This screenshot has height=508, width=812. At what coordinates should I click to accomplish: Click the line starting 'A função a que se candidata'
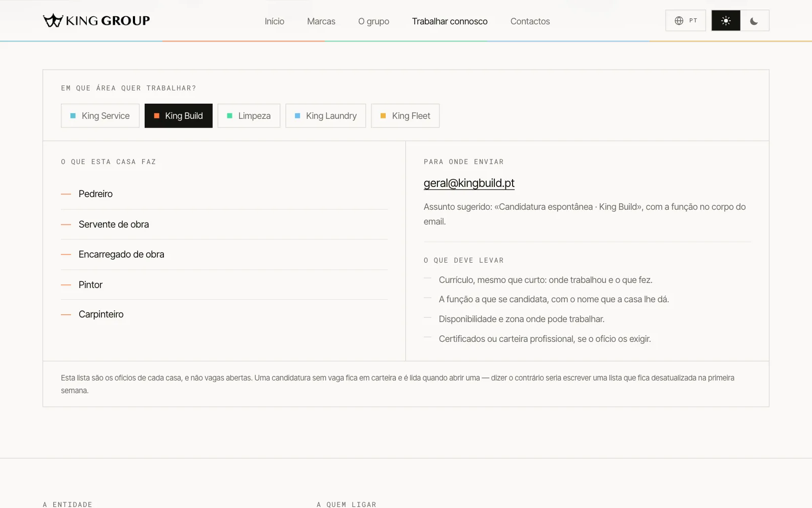click(x=554, y=299)
